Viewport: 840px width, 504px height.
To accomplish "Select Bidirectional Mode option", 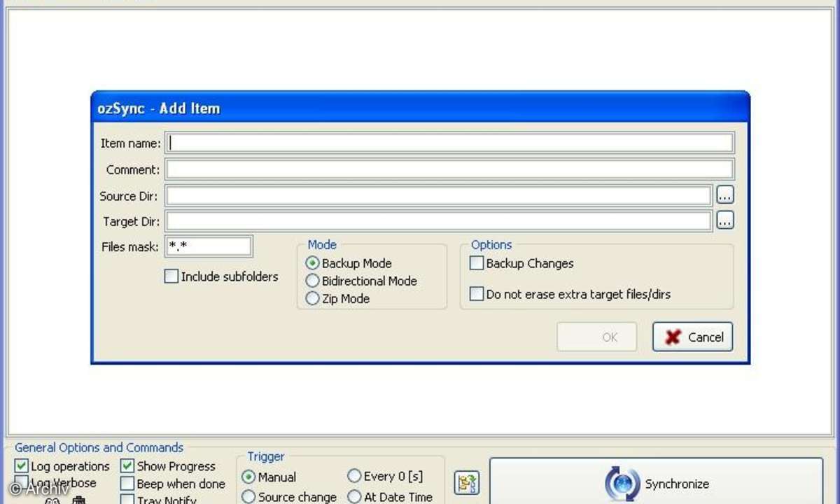I will click(313, 281).
